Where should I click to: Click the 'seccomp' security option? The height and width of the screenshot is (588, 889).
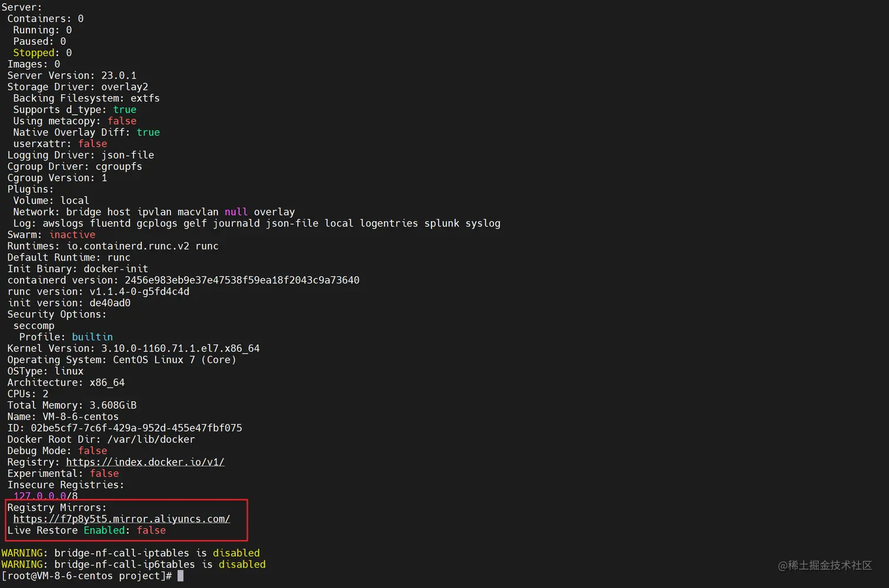(34, 326)
